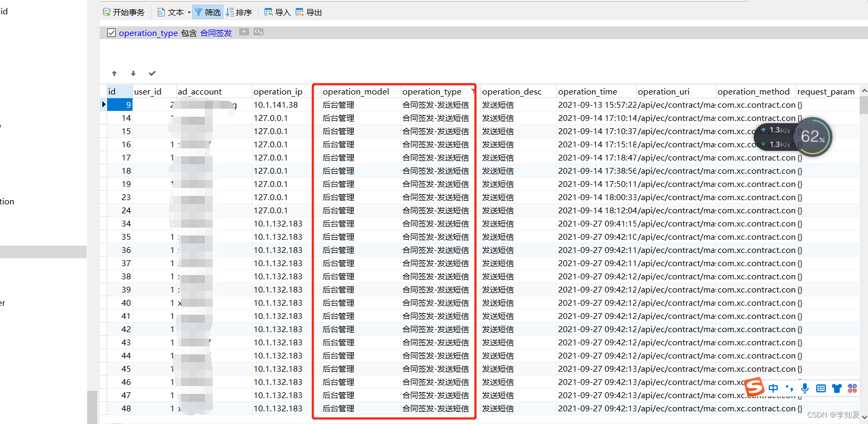Click the 包含 filter operator
This screenshot has height=424, width=868.
pyautogui.click(x=189, y=33)
